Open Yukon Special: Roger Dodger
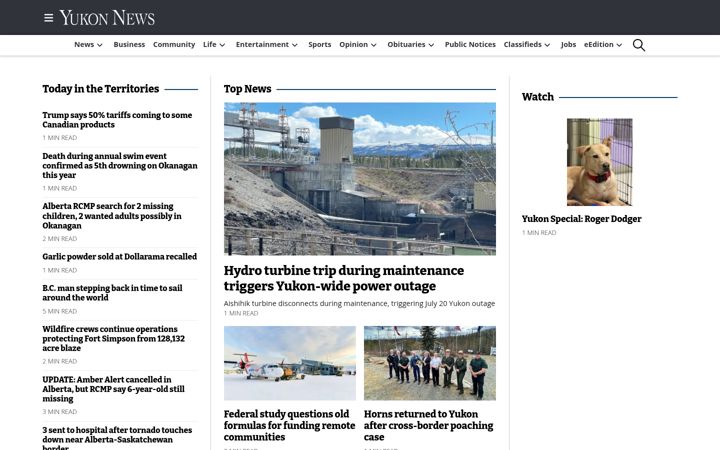 coord(581,219)
